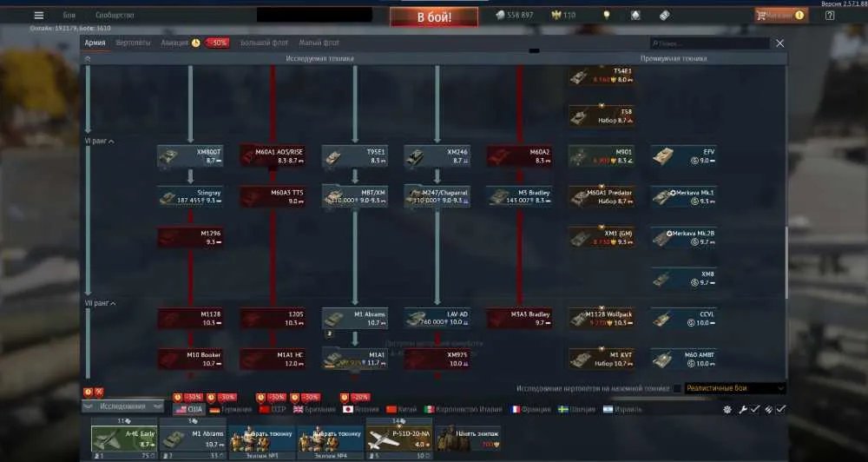868x462 pixels.
Task: Switch to the Авиация tab
Action: (175, 43)
